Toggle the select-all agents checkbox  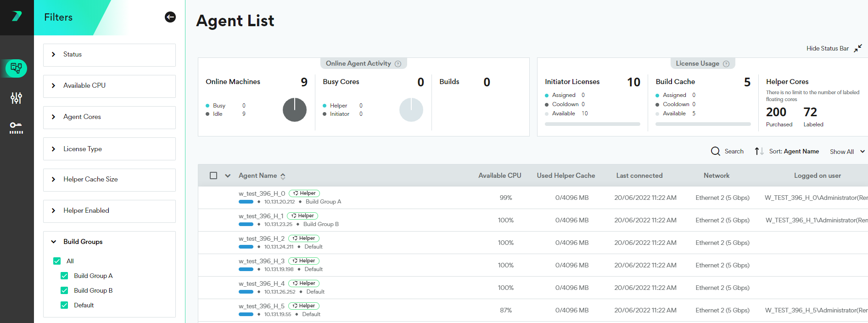[x=213, y=176]
